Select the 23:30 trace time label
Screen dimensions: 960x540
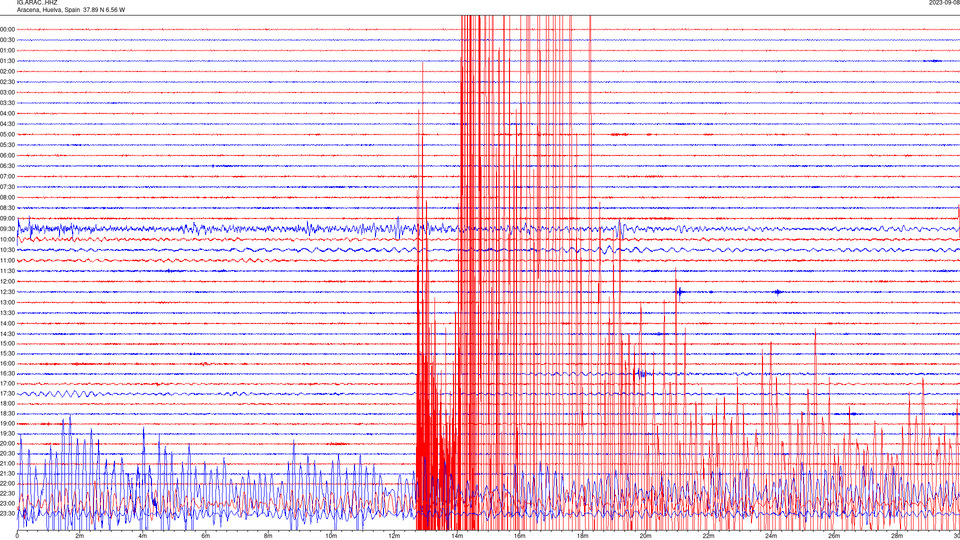coord(7,514)
